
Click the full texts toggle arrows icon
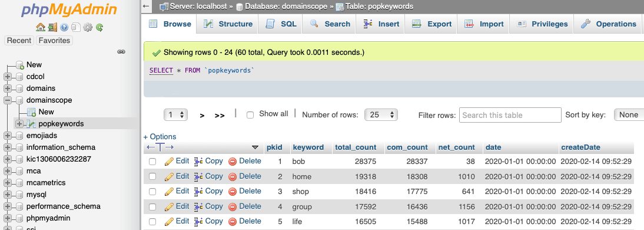[160, 147]
